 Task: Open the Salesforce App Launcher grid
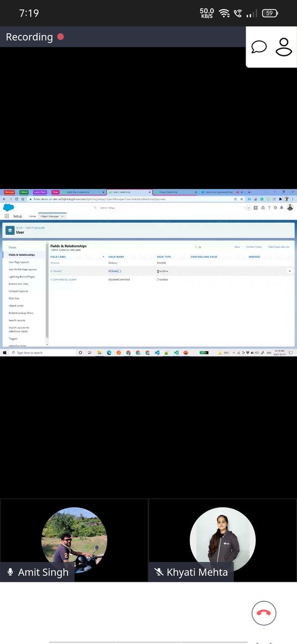[x=6, y=216]
